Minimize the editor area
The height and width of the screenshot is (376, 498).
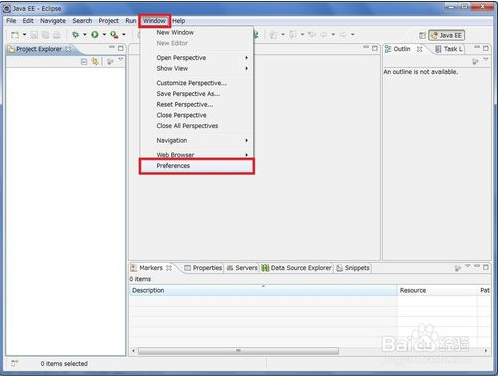point(366,47)
